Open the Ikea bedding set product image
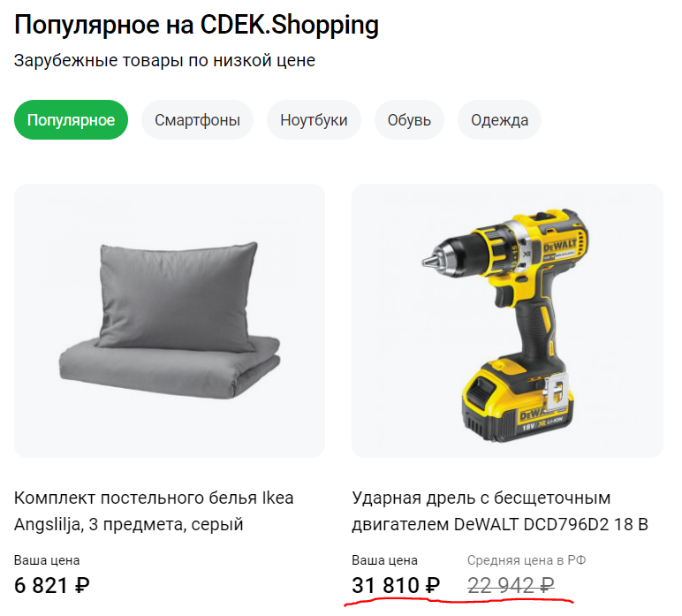The height and width of the screenshot is (616, 682). point(170,321)
